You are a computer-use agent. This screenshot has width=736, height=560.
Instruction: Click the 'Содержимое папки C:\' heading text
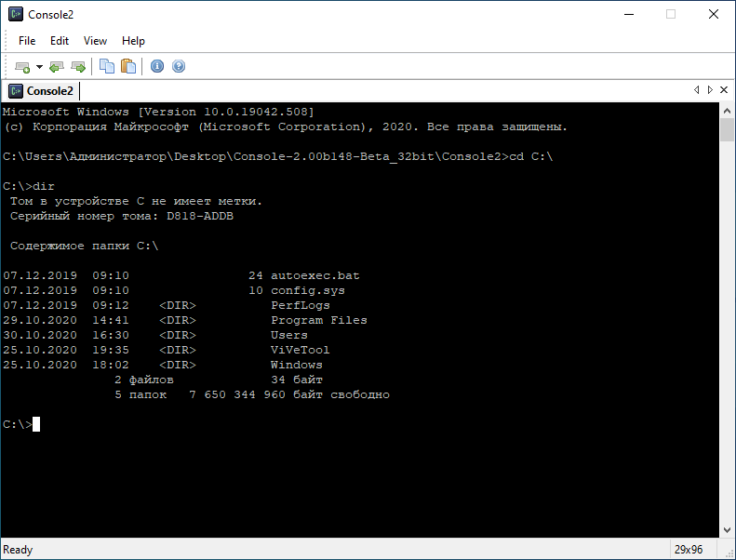pos(85,246)
